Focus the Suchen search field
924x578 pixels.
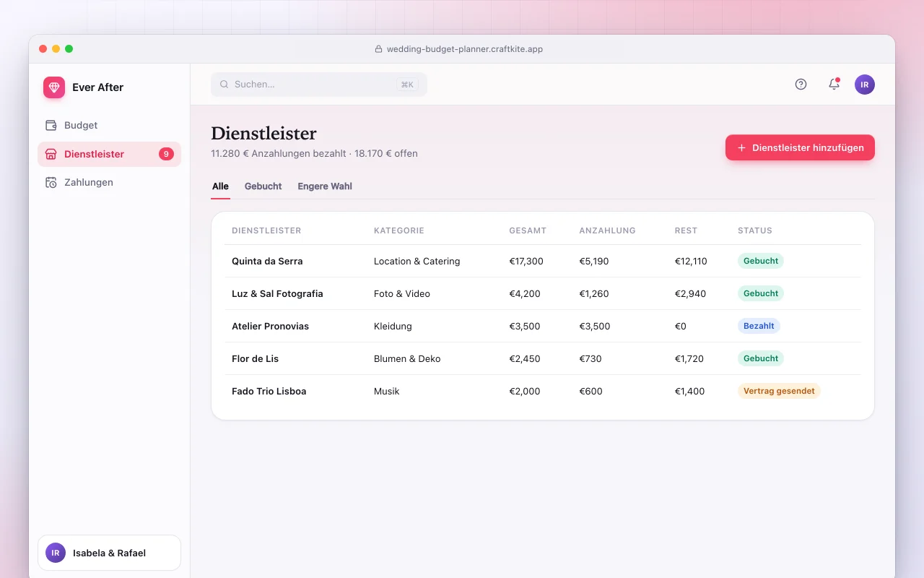point(319,85)
